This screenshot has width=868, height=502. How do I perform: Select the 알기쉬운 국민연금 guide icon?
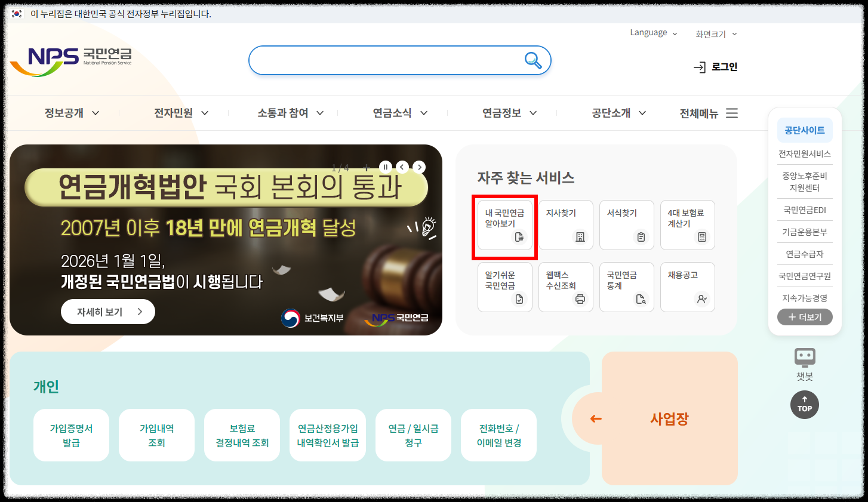pyautogui.click(x=504, y=287)
